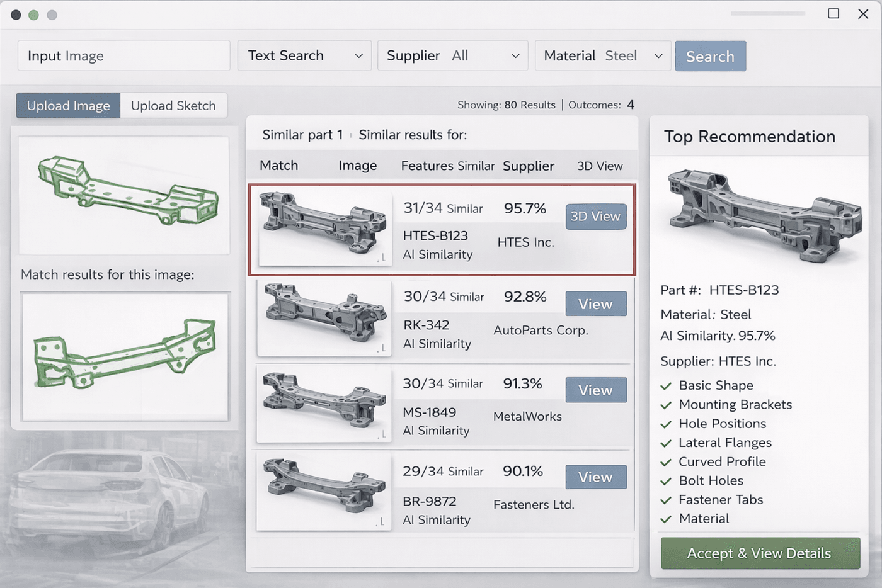The height and width of the screenshot is (588, 882).
Task: Click the AI Similarity. 95.7% line
Action: point(718,336)
